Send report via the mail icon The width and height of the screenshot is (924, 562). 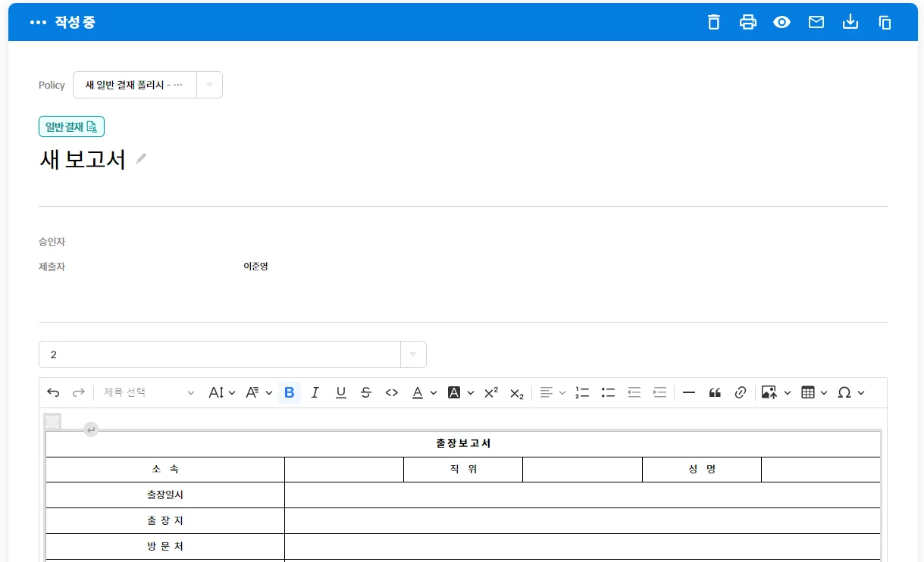816,22
